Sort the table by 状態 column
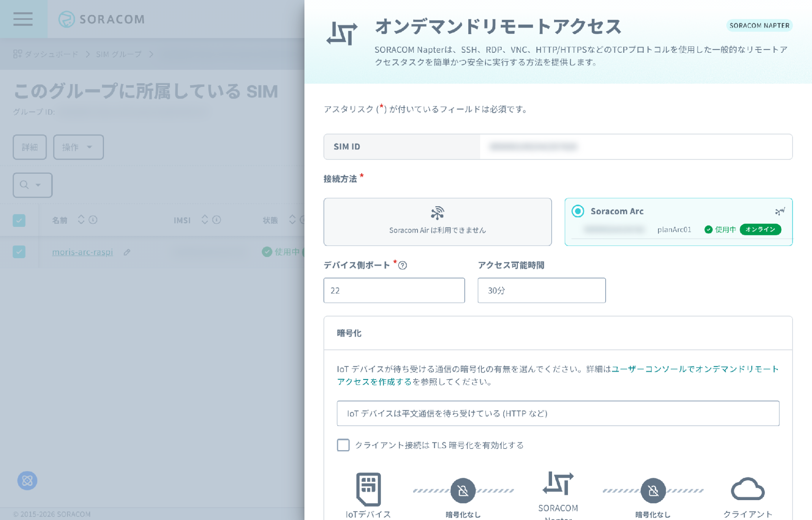This screenshot has width=812, height=520. [292, 220]
